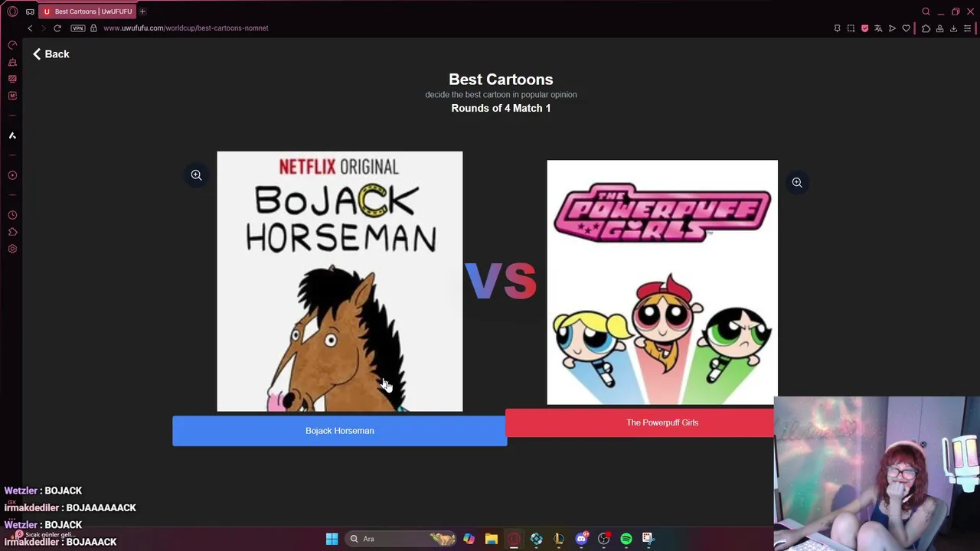This screenshot has width=980, height=551.
Task: Navigate forward with the browser forward arrow
Action: (x=44, y=28)
